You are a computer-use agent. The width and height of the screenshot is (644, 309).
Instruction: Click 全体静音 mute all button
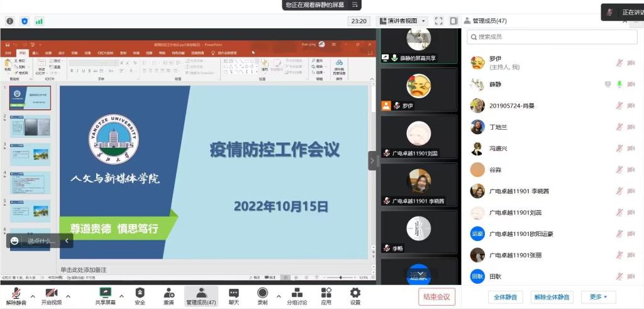pos(506,297)
